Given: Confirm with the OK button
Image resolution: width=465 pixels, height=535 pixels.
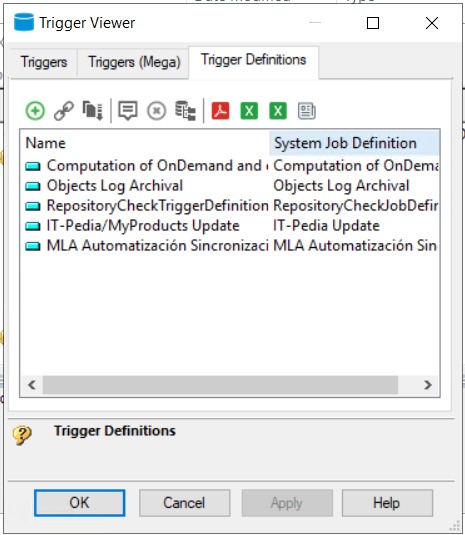Looking at the screenshot, I should (x=79, y=503).
